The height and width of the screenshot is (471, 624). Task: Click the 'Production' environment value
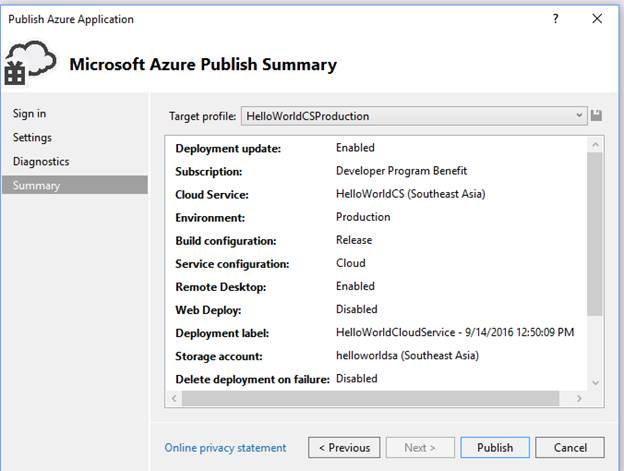point(363,217)
